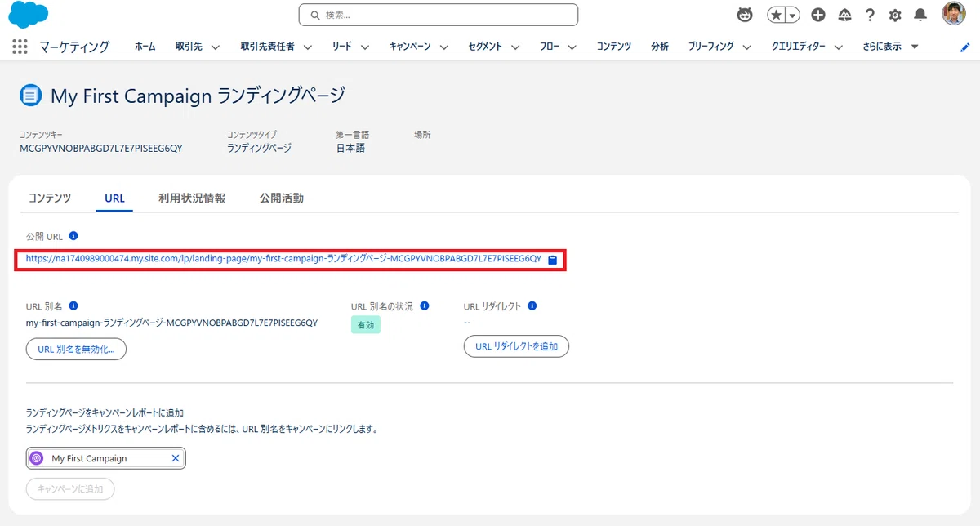Switch to the 利用状況情報 tab

(192, 198)
